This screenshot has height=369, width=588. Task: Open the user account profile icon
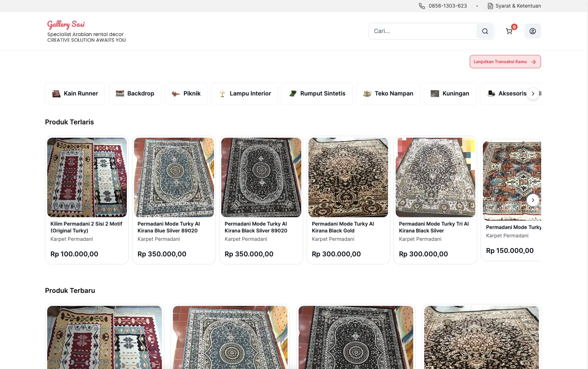(x=532, y=31)
